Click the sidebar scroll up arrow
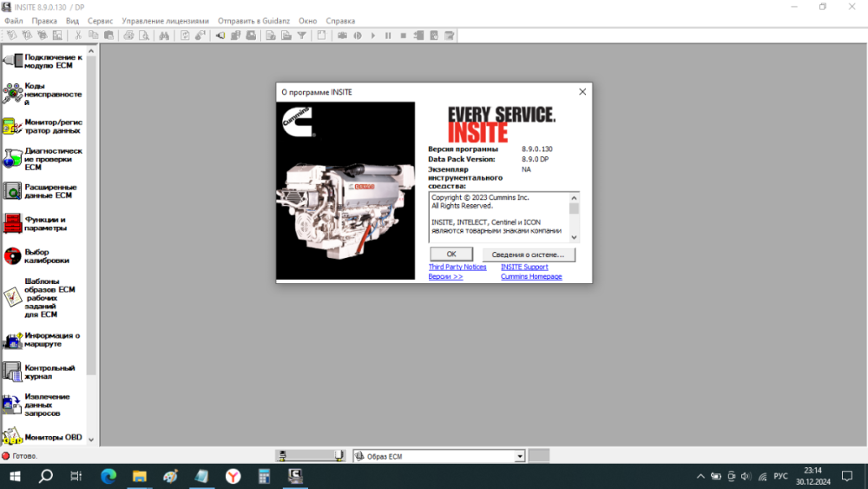This screenshot has width=868, height=489. click(91, 51)
